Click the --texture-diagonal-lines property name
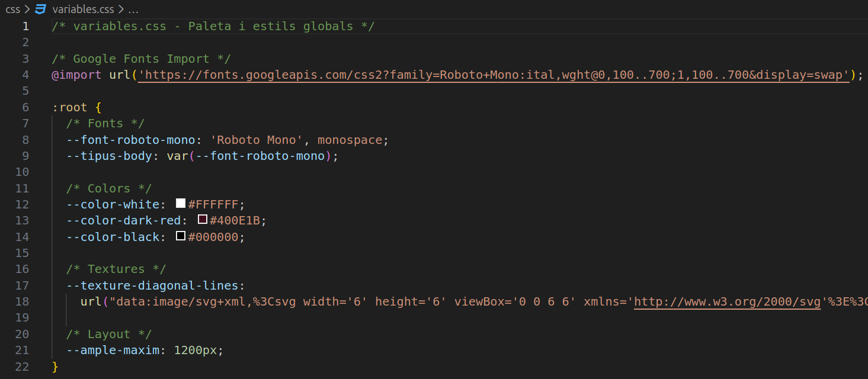The image size is (868, 379). click(153, 285)
